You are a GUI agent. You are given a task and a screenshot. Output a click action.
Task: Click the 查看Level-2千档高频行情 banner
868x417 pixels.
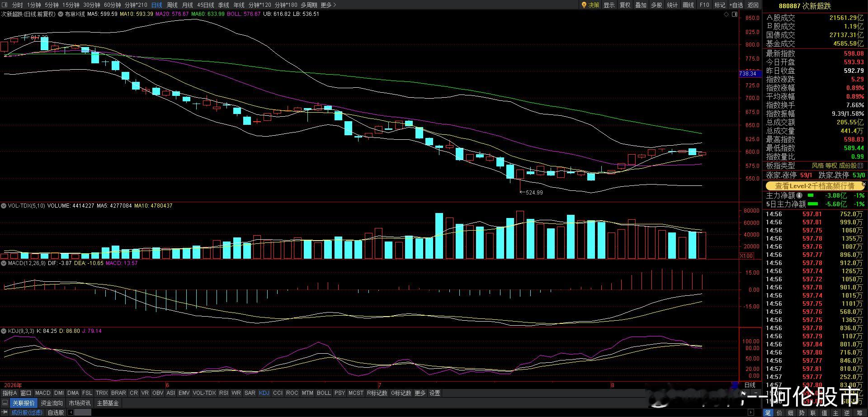click(x=814, y=186)
